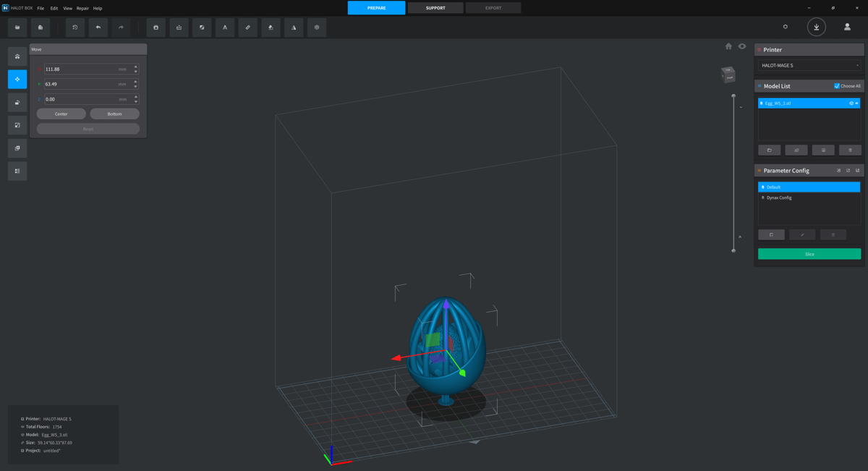868x471 pixels.
Task: Toggle visibility of Egg_WS_3.stl model
Action: tap(857, 103)
